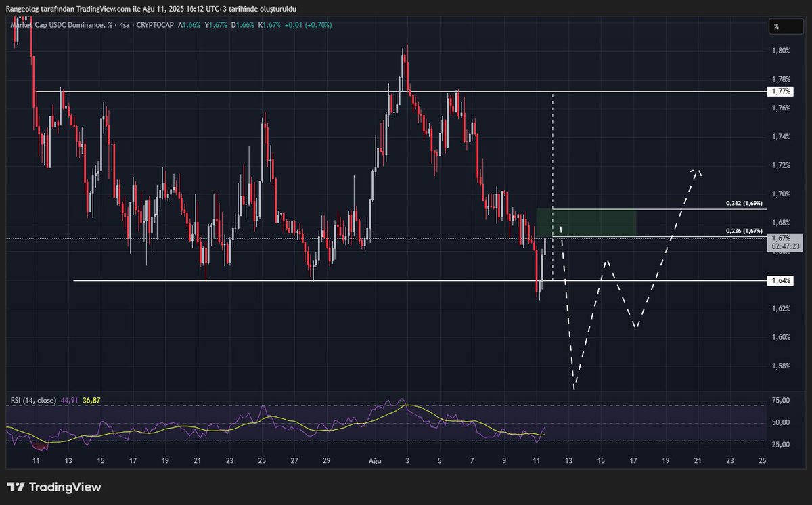Click the 1,62% price axis label
The image size is (812, 505).
click(781, 309)
